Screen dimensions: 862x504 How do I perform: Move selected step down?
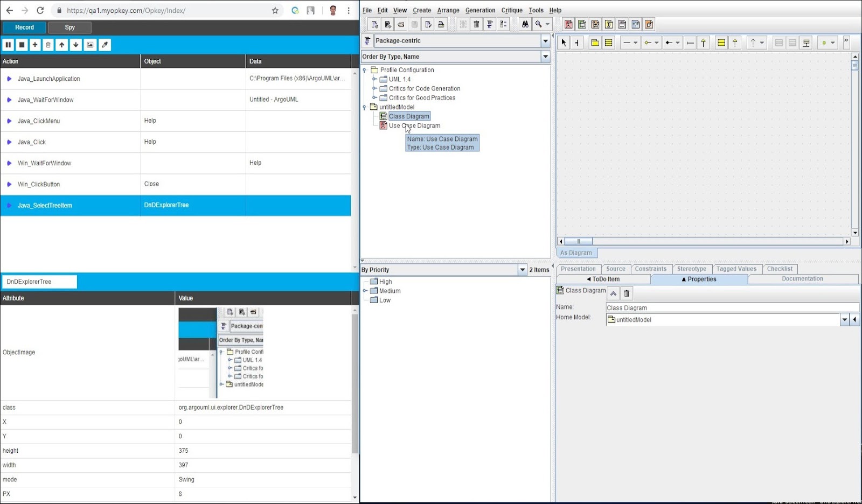76,45
